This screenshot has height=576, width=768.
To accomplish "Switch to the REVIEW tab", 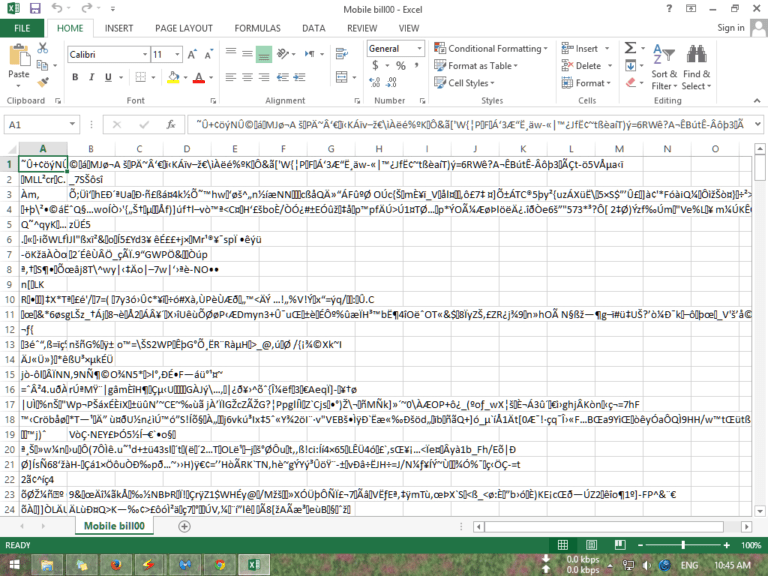I will (362, 28).
